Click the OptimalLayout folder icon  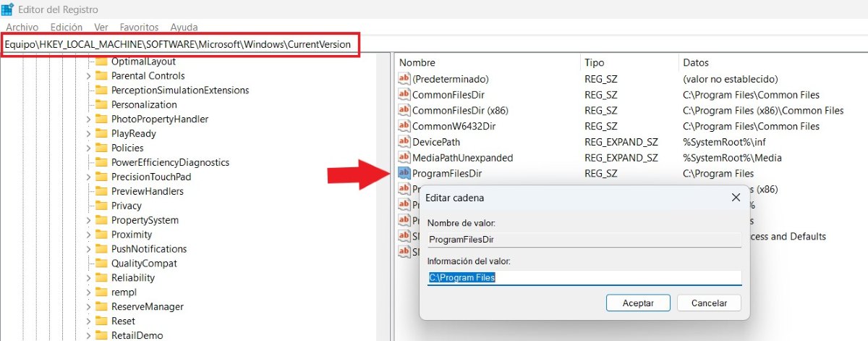click(x=101, y=62)
